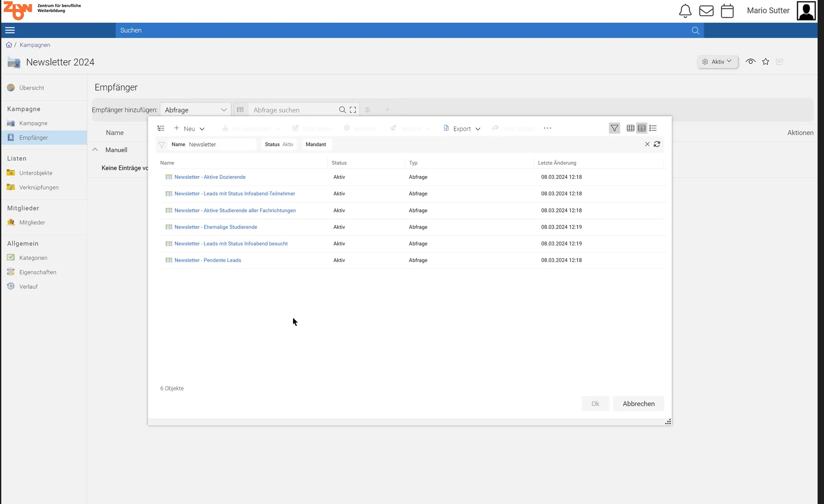Click the Name filter field with Newsletter
Screen dimensions: 824x504
pyautogui.click(x=213, y=144)
